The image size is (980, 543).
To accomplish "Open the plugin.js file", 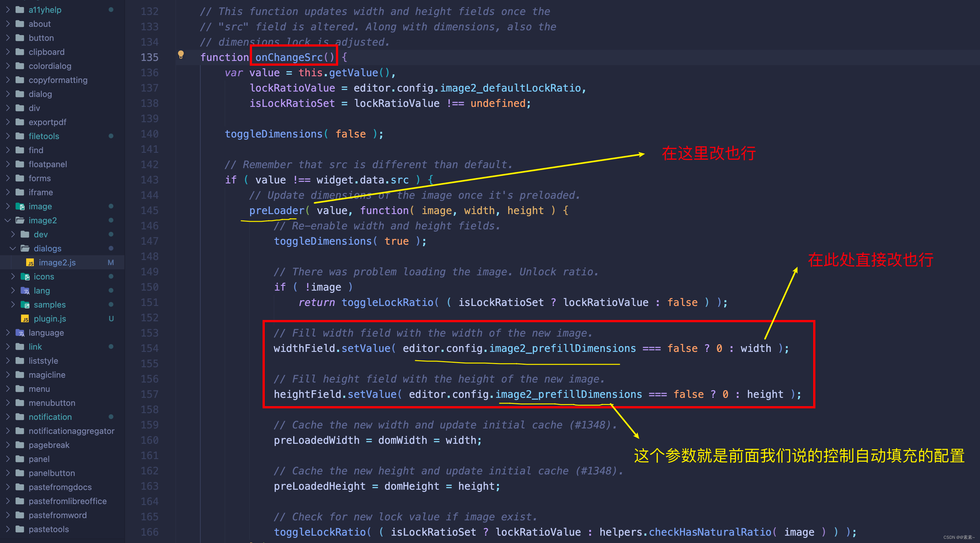I will tap(50, 318).
